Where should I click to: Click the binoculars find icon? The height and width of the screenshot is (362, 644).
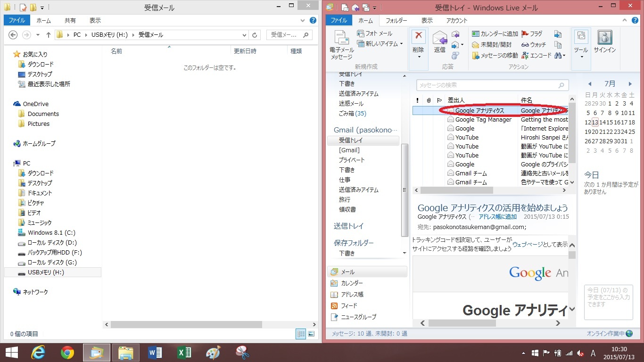[x=558, y=56]
